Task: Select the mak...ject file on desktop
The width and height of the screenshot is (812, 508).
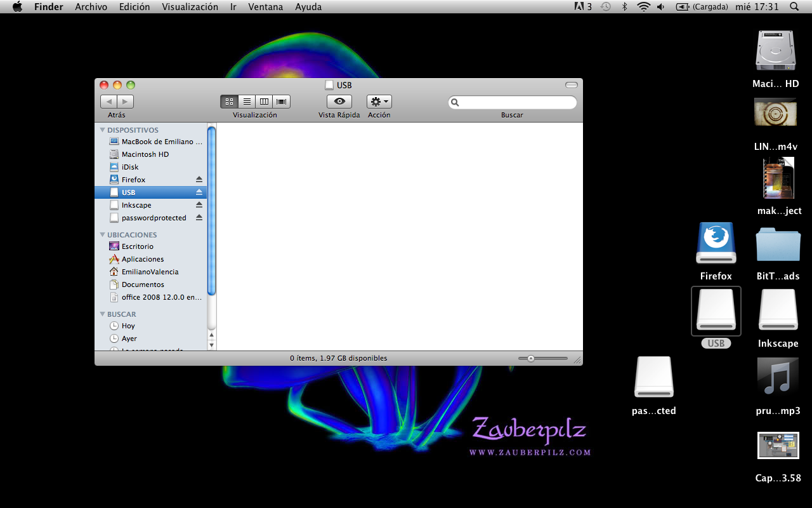Action: [x=778, y=178]
